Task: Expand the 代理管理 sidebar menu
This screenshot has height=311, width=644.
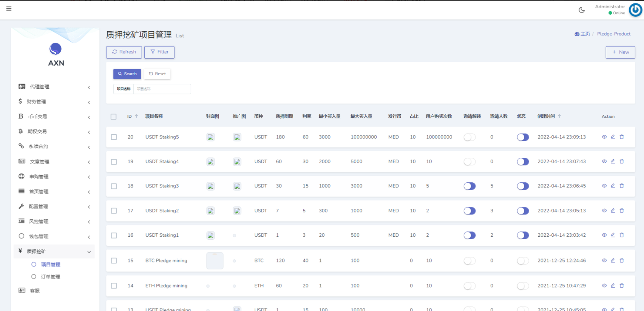Action: (55, 87)
